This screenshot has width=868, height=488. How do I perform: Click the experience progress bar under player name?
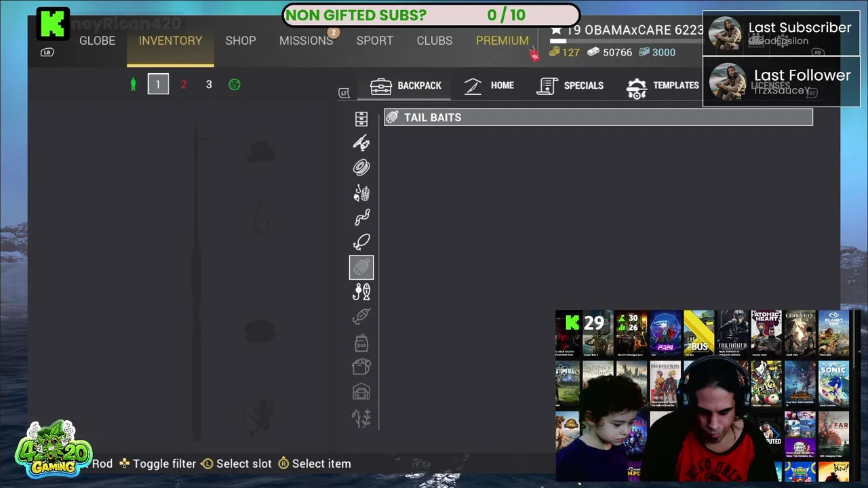(625, 41)
